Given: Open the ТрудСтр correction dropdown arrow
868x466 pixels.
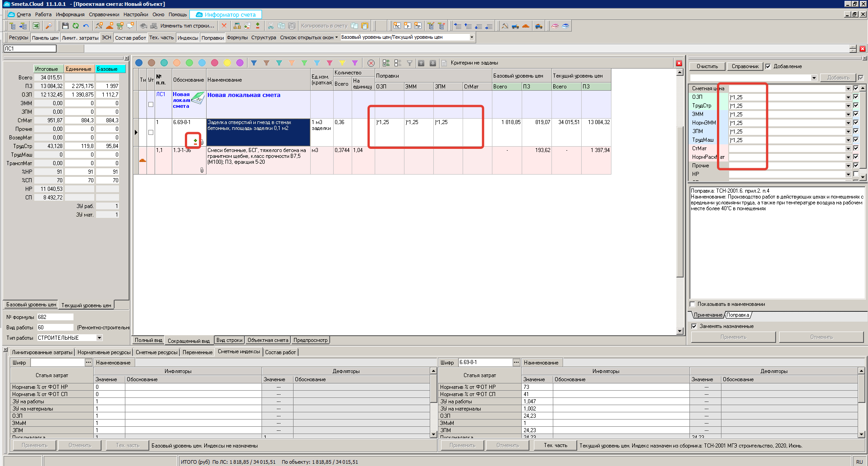Looking at the screenshot, I should point(848,106).
